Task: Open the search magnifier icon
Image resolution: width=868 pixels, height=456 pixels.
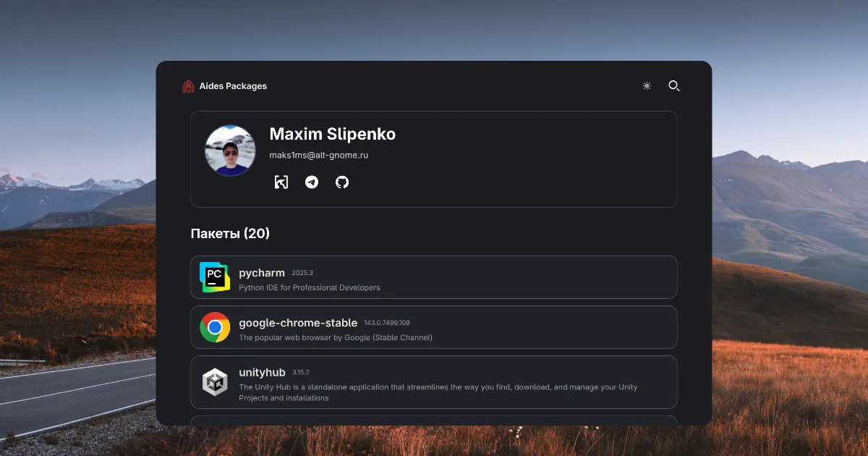Action: coord(673,85)
